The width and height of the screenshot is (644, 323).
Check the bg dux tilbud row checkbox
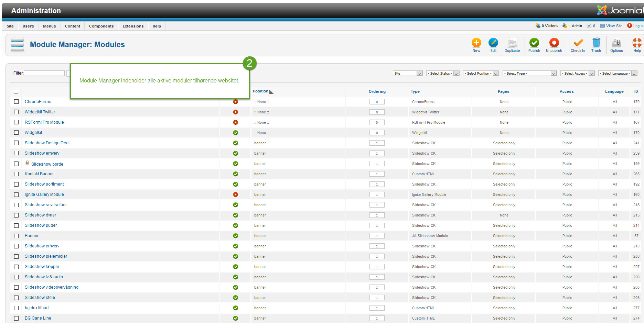tap(16, 308)
